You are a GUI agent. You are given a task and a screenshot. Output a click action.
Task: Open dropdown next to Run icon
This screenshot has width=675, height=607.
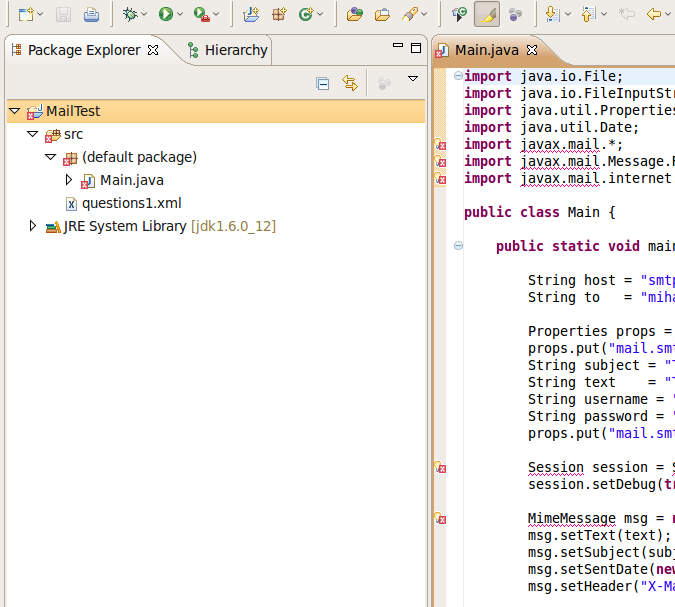(x=180, y=15)
